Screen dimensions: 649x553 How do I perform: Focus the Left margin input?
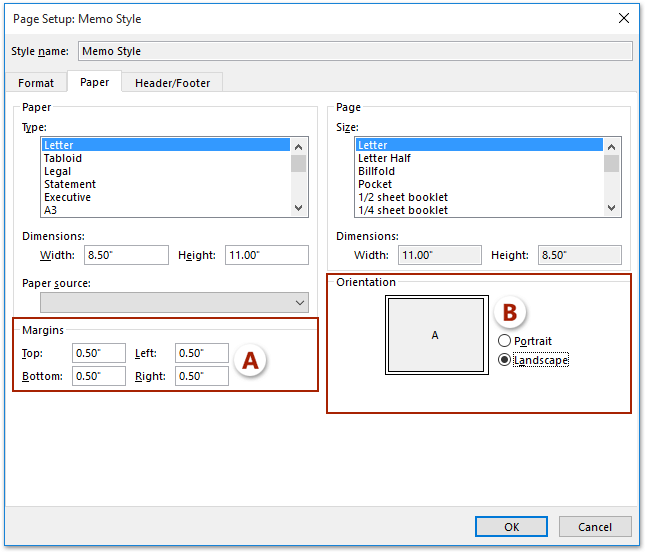[202, 353]
